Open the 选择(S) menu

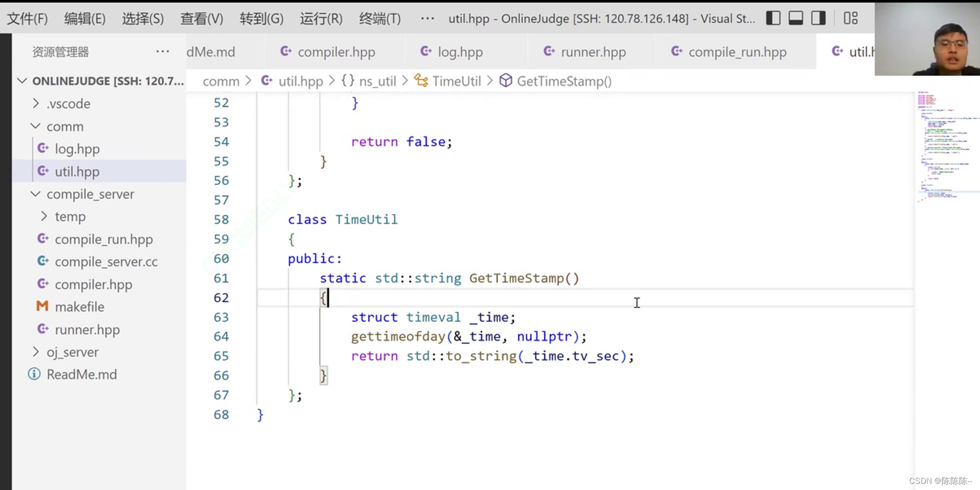pos(143,19)
